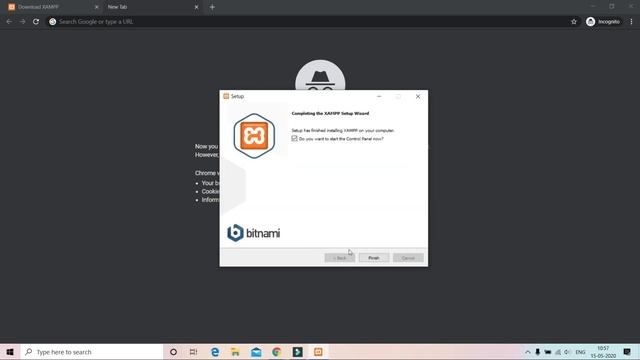Close the Setup wizard window
Screen dimensions: 640x360
(418, 96)
